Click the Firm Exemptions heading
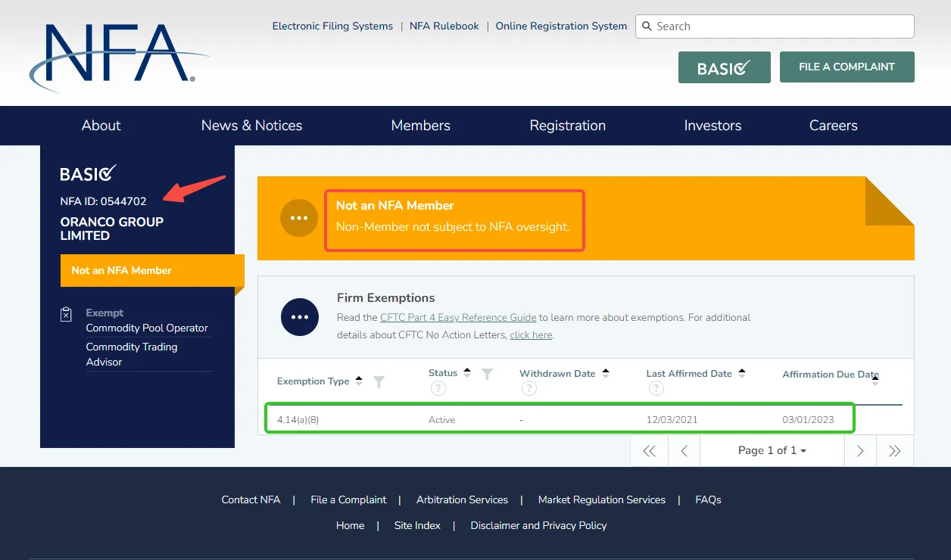Screen dimensions: 951x560 coord(386,297)
